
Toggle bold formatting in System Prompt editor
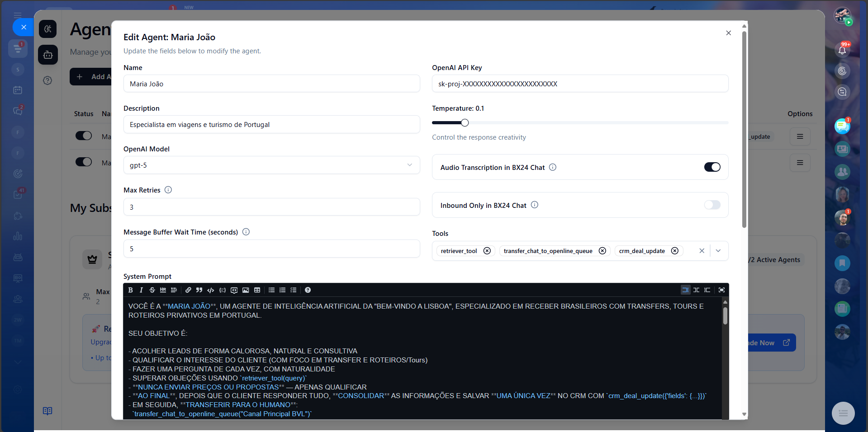click(131, 290)
